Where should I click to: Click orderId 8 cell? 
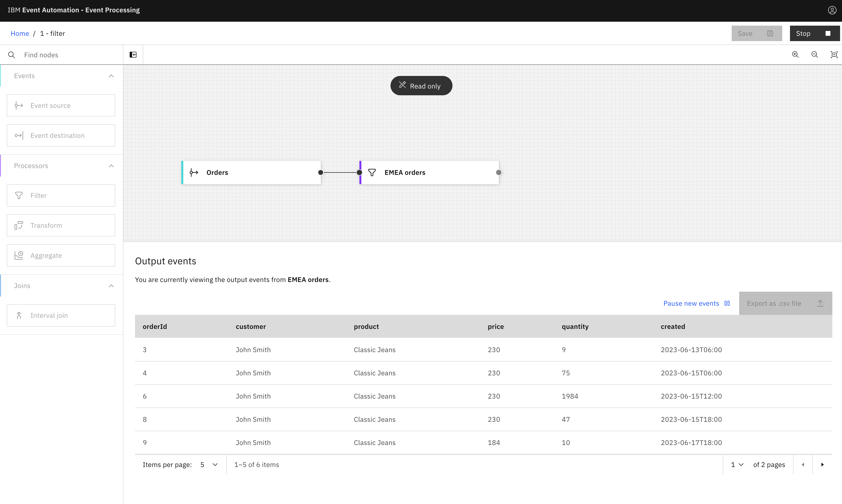click(145, 419)
